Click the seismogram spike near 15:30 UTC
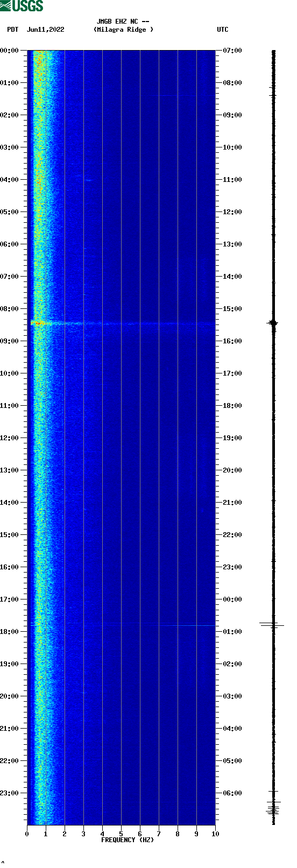 (x=273, y=323)
